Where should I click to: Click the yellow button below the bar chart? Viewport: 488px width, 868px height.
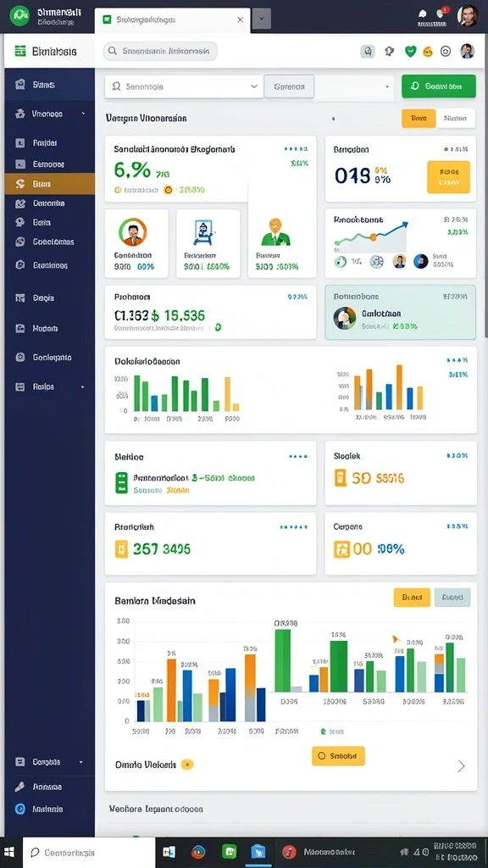tap(338, 755)
